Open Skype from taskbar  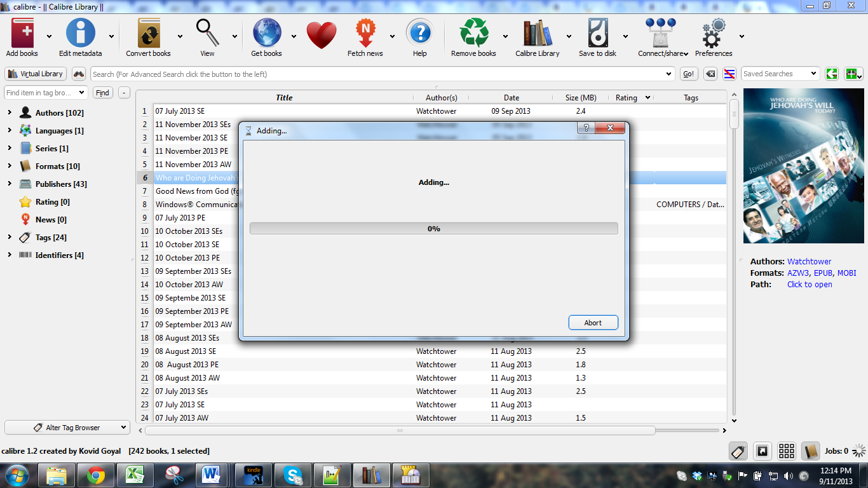coord(292,475)
